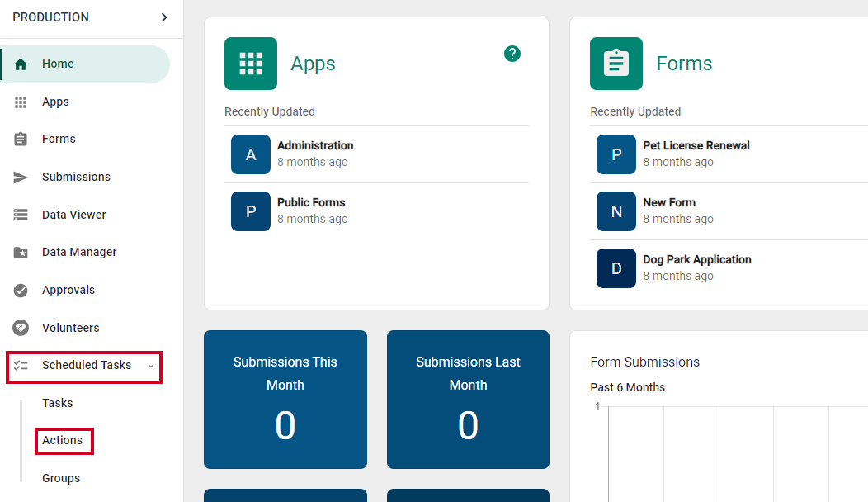Viewport: 868px width, 502px height.
Task: Click the New Form 'N' avatar
Action: pyautogui.click(x=616, y=211)
